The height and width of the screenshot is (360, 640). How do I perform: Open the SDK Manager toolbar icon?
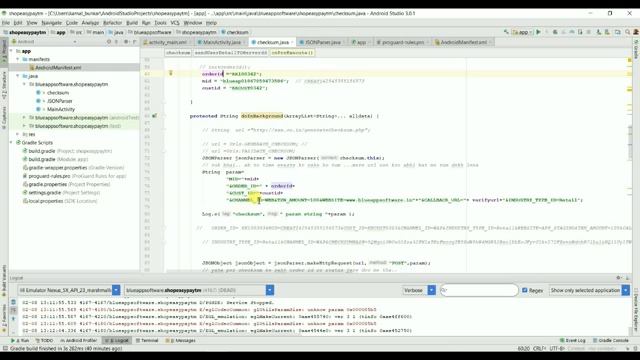607,32
